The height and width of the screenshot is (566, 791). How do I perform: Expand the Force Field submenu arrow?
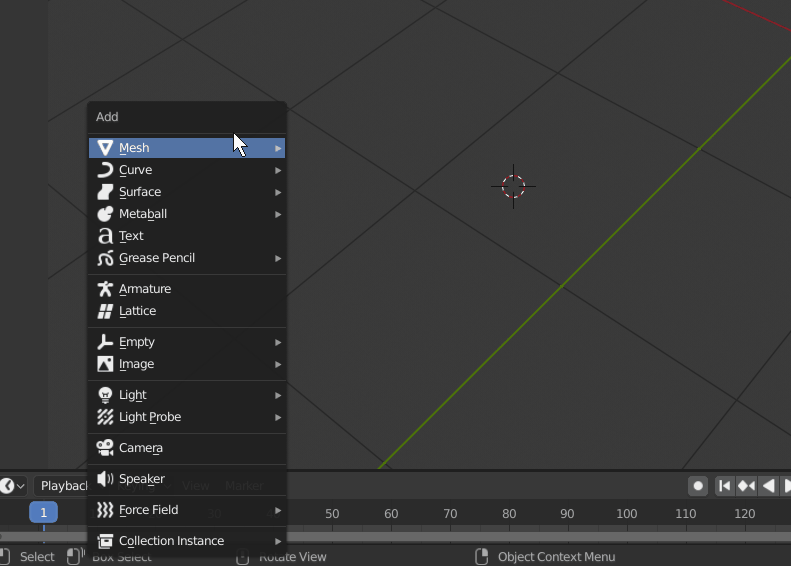pos(278,511)
